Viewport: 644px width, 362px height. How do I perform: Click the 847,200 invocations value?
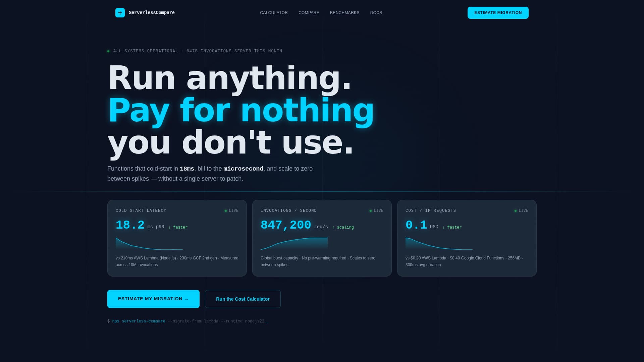click(x=286, y=225)
